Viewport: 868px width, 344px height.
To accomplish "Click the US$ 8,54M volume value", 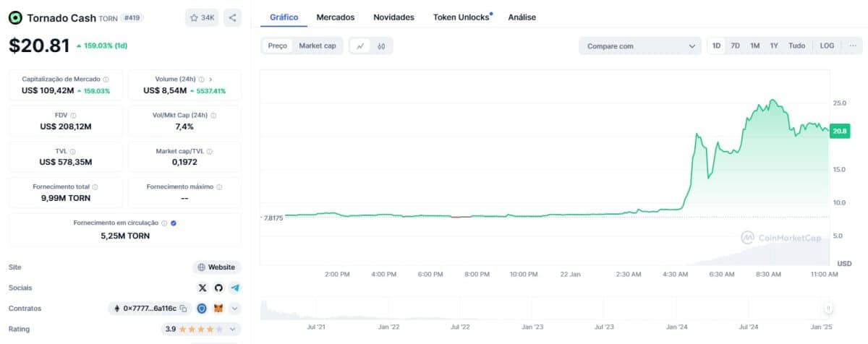I will point(165,91).
